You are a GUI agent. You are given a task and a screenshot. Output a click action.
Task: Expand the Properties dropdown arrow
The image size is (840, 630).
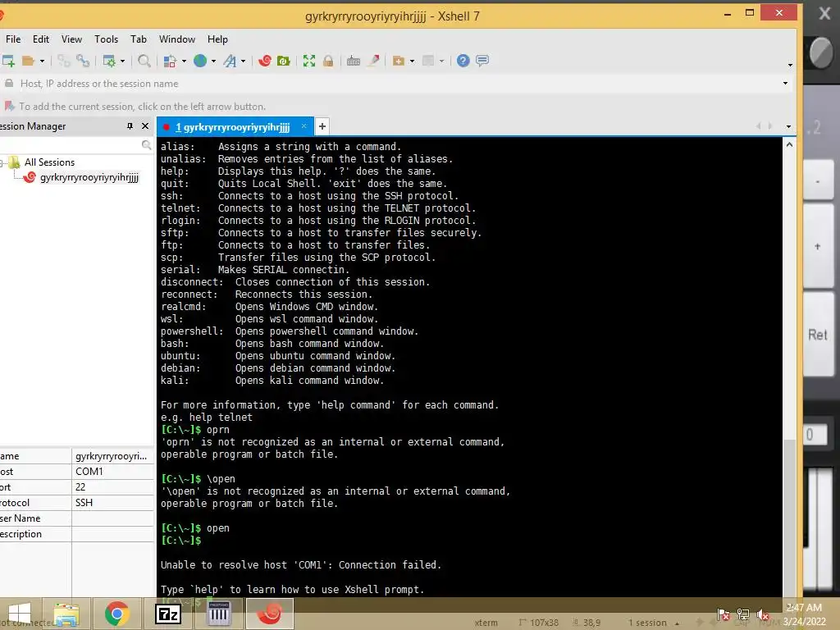[x=122, y=61]
